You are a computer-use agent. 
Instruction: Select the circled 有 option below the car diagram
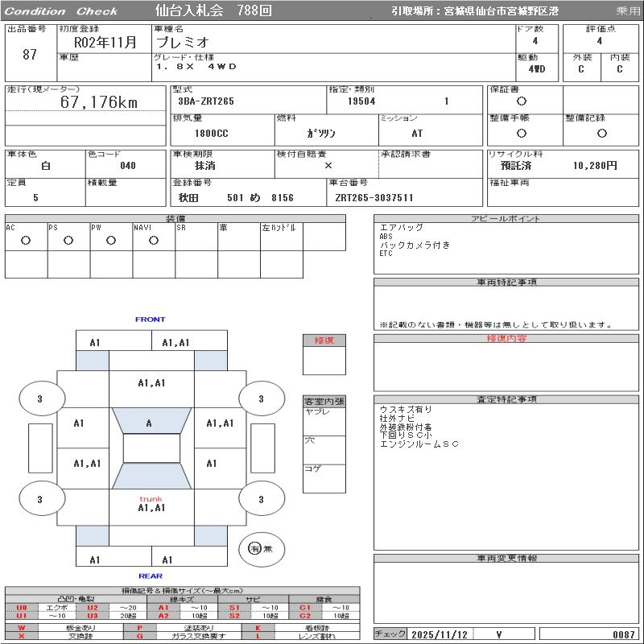255,548
